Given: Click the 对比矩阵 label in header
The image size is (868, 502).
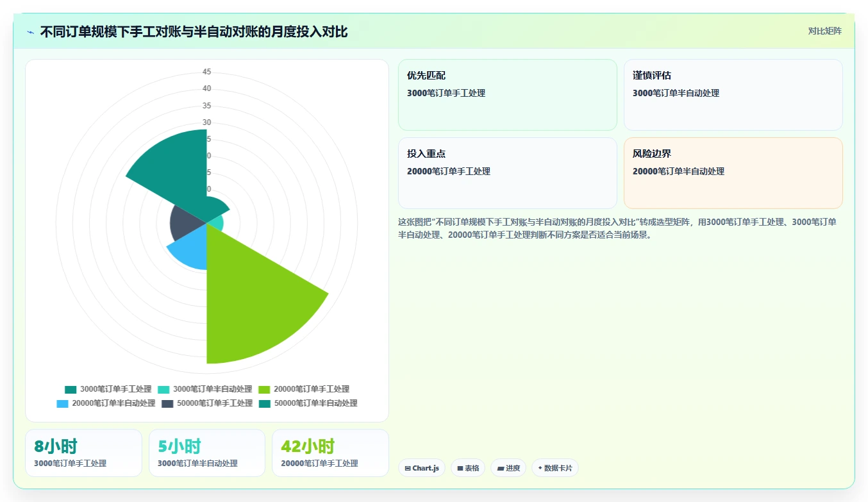Looking at the screenshot, I should tap(824, 31).
